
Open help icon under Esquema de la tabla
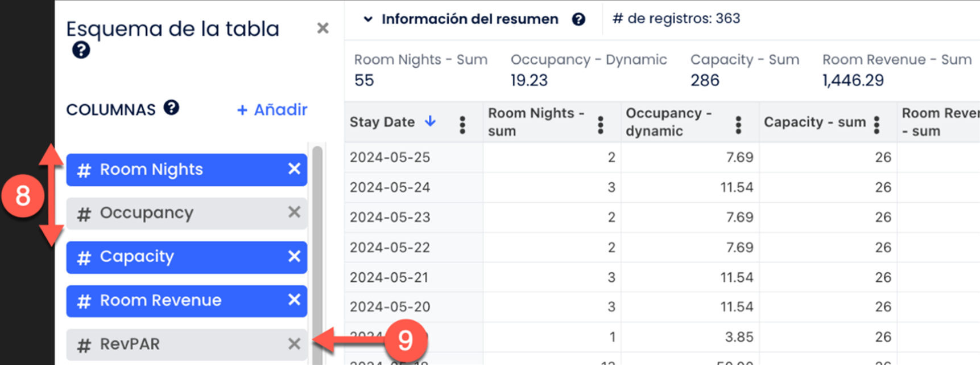click(81, 50)
